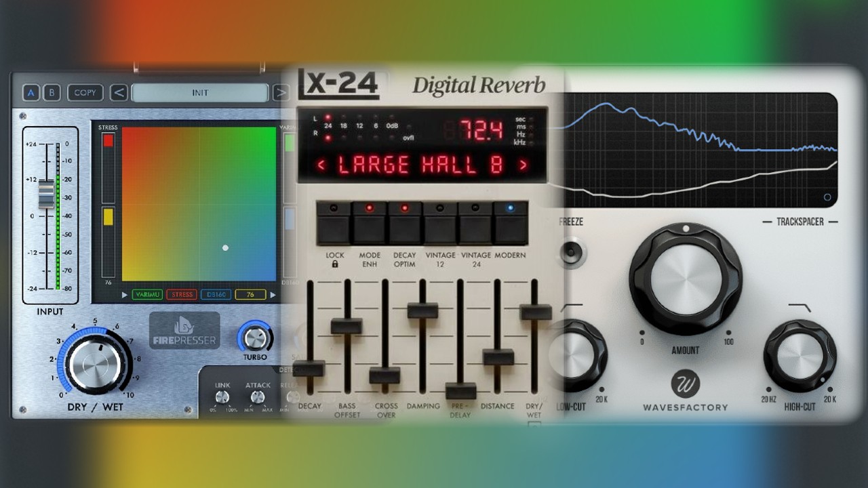Screen dimensions: 868x488
Task: Click left arrow beside VARIMU mode
Action: click(x=124, y=295)
